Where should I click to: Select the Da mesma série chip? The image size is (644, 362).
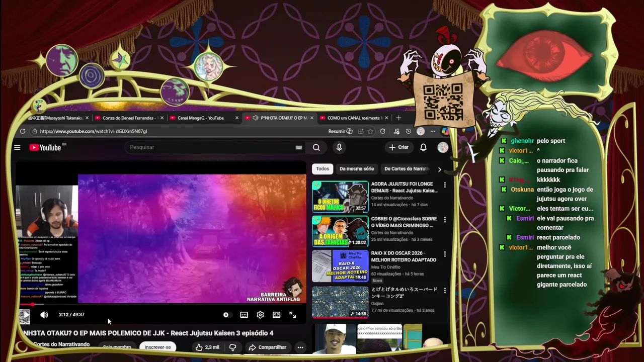357,169
